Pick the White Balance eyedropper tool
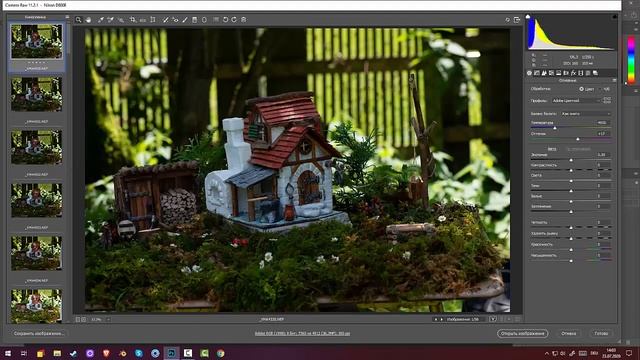Image resolution: width=640 pixels, height=360 pixels. coord(100,20)
